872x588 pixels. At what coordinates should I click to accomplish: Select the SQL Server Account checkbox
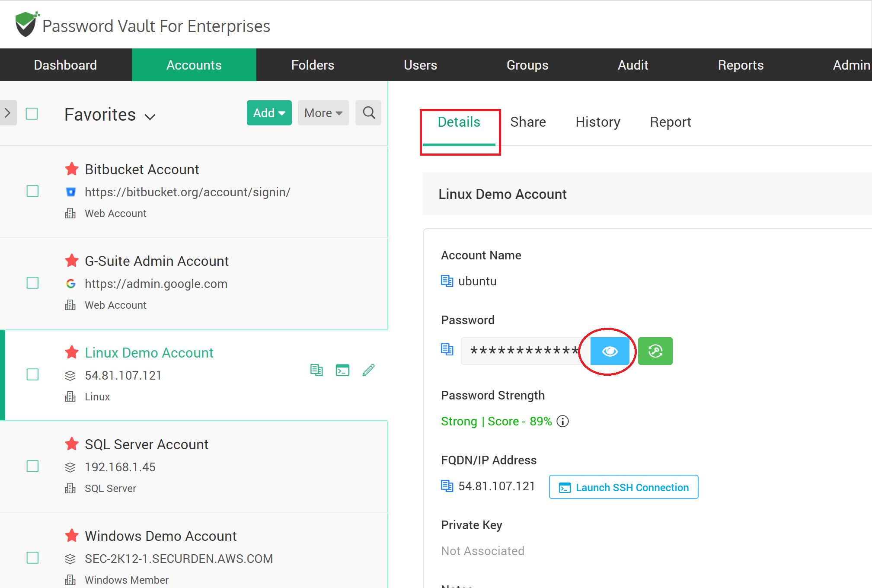click(x=32, y=466)
